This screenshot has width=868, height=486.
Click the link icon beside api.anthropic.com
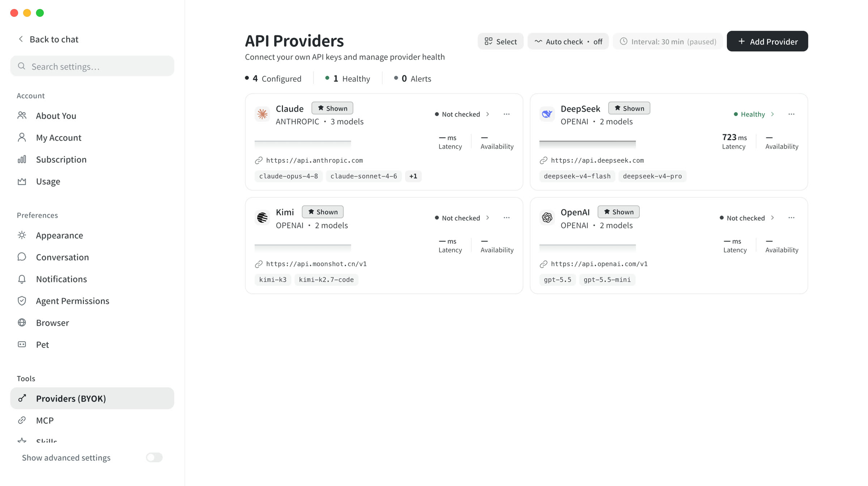(x=259, y=160)
